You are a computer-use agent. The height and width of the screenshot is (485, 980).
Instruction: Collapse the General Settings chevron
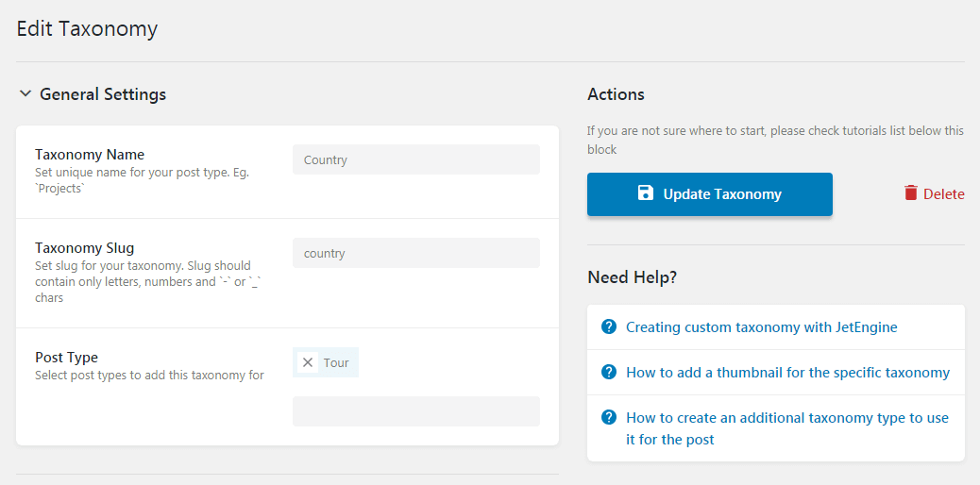click(25, 93)
